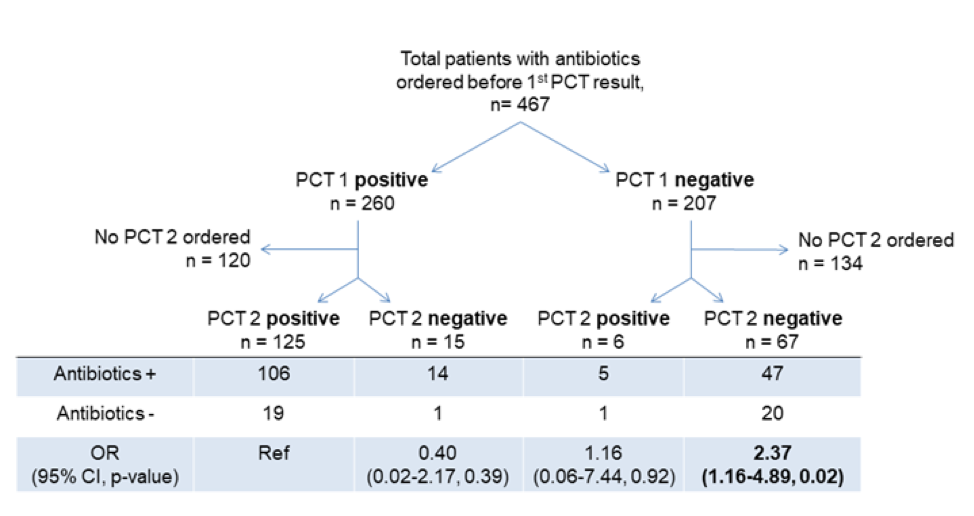
Task: Select the 'PCT 2 negative n = 67' column header
Action: point(773,329)
